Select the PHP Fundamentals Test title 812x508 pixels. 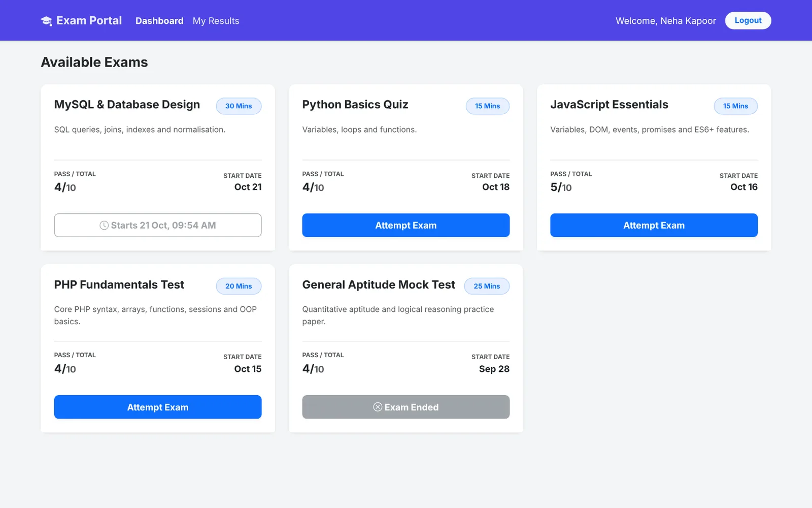coord(119,284)
